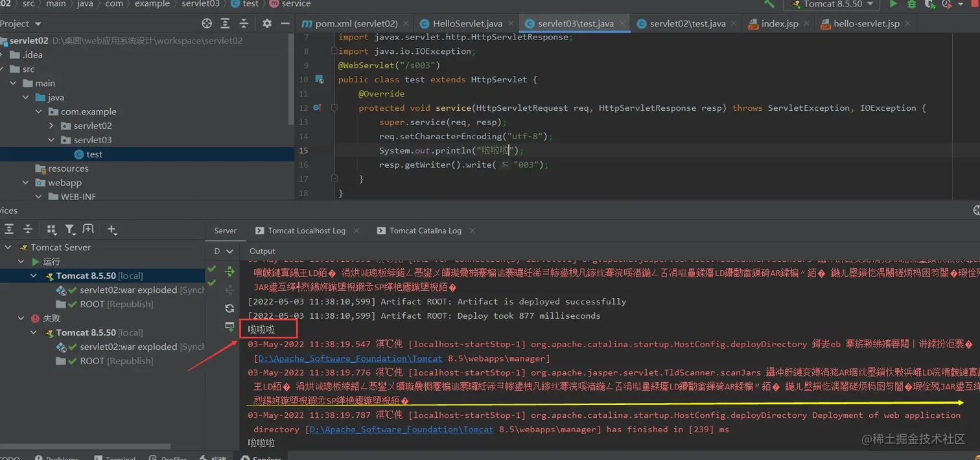Viewport: 980px width, 460px height.
Task: Click the green deploy arrow beside the console
Action: (x=229, y=271)
